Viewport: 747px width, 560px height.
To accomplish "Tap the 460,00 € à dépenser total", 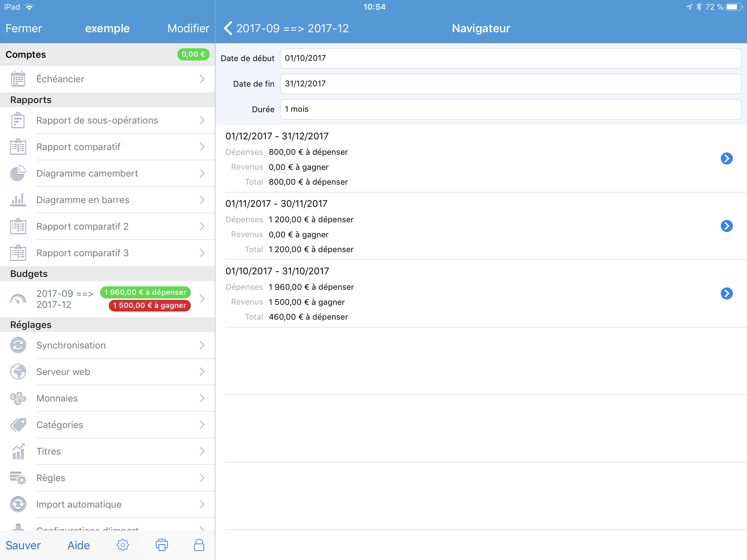I will point(308,317).
